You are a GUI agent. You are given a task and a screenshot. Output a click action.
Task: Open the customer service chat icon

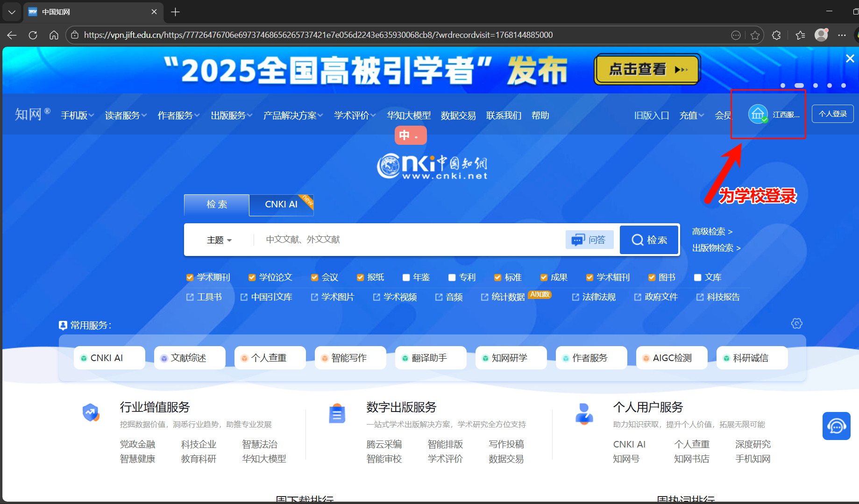click(x=836, y=426)
